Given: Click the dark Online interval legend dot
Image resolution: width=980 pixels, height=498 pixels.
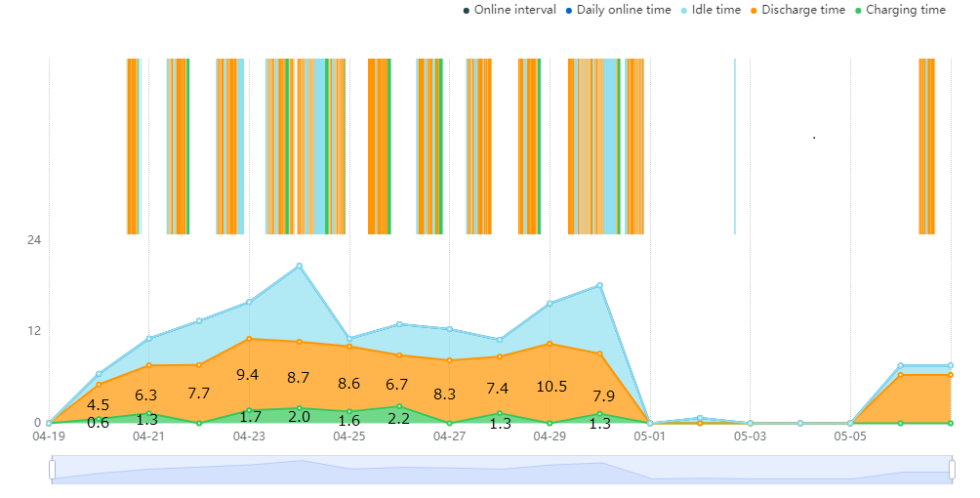Looking at the screenshot, I should point(467,11).
